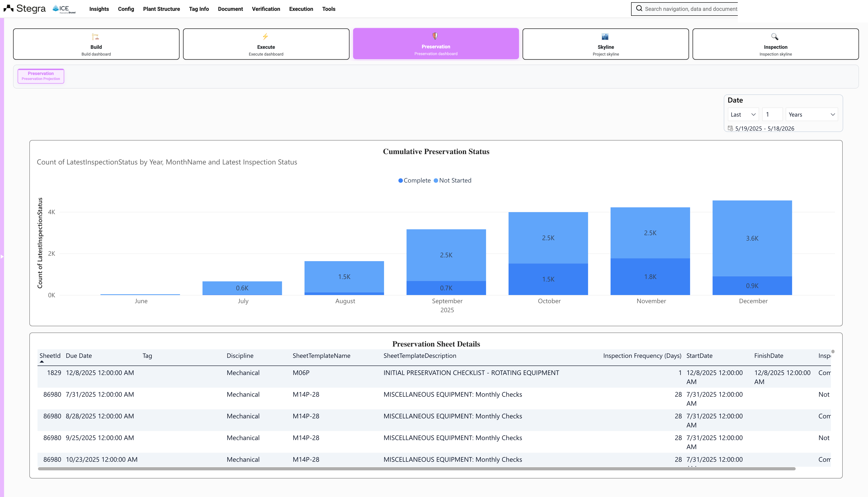Sort by the Tag column header
This screenshot has height=497, width=868.
pos(147,356)
